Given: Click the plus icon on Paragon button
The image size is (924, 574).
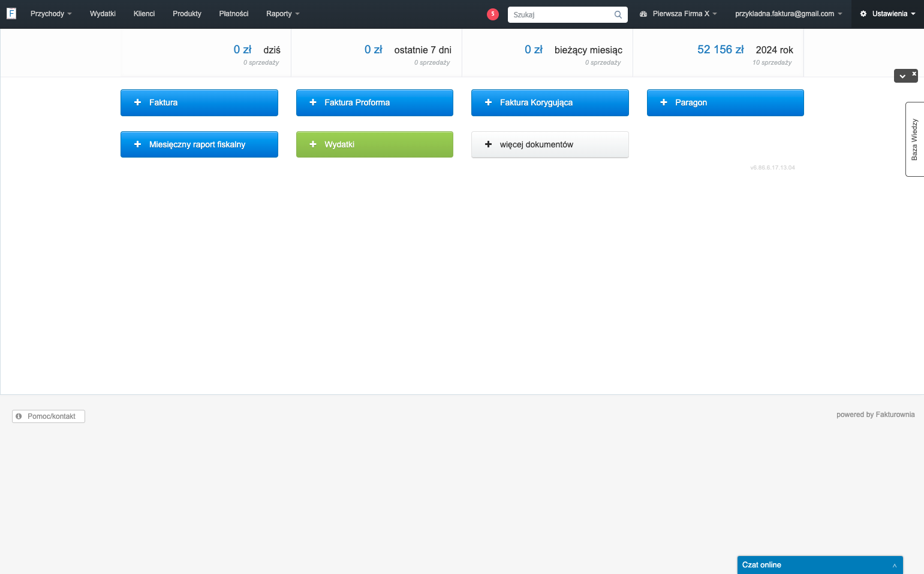Looking at the screenshot, I should (x=664, y=102).
